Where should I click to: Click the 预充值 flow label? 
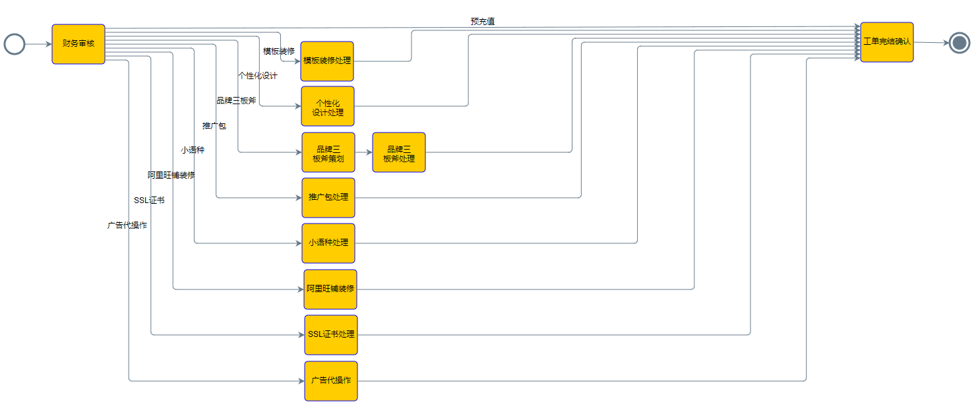click(483, 22)
